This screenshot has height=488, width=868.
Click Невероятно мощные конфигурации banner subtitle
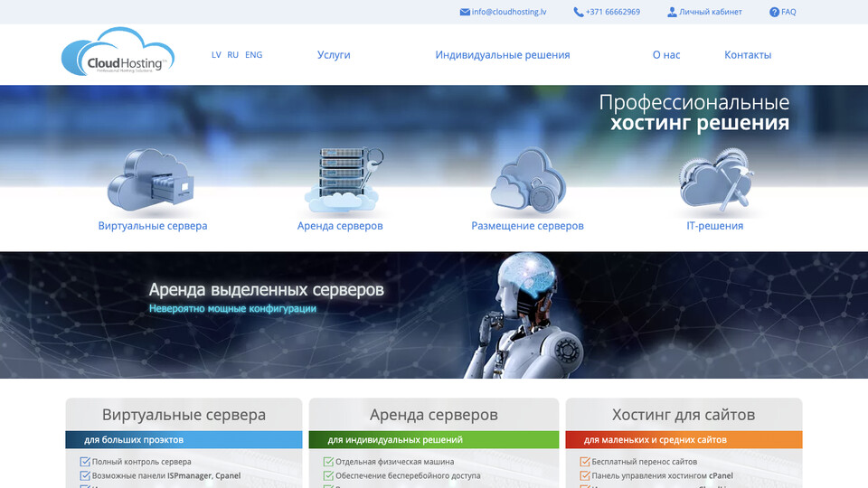pyautogui.click(x=232, y=309)
